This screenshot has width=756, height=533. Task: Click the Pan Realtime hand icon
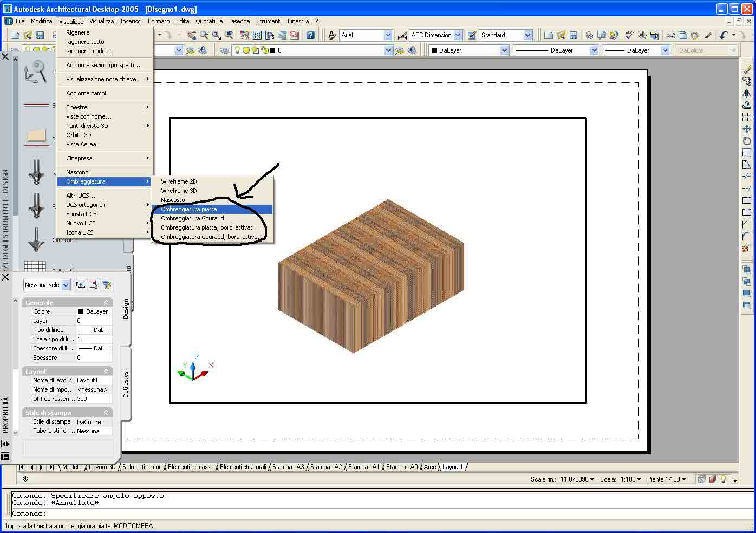point(192,35)
